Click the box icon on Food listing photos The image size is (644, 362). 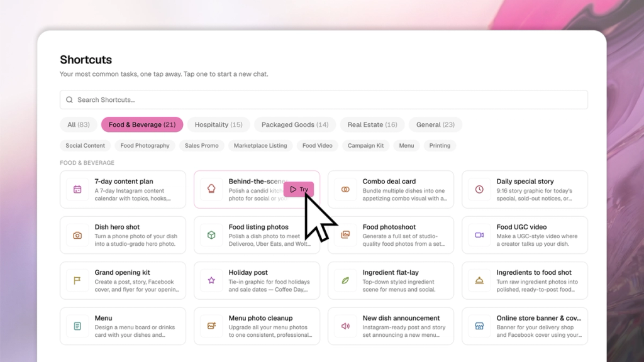coord(211,235)
